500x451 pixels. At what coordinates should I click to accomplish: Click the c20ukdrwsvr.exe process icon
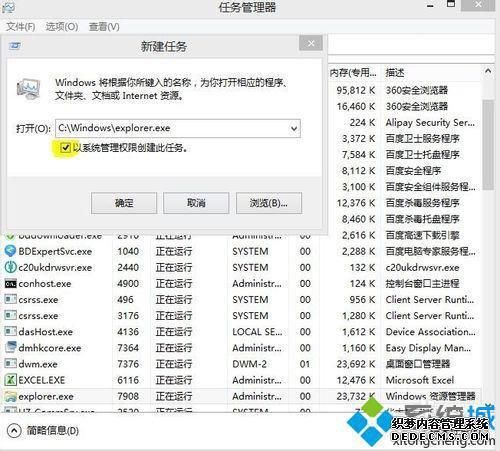[10, 267]
